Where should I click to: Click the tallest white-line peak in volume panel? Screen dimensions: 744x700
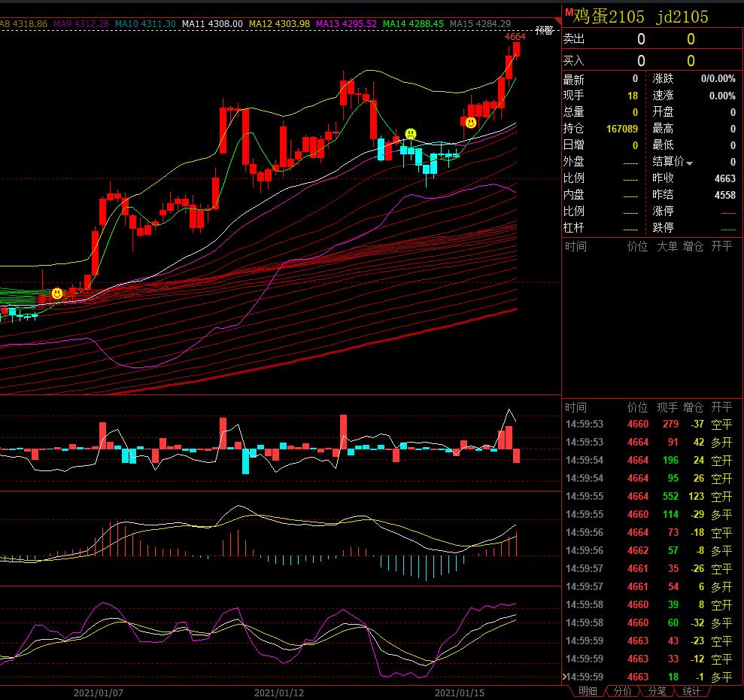[x=509, y=410]
